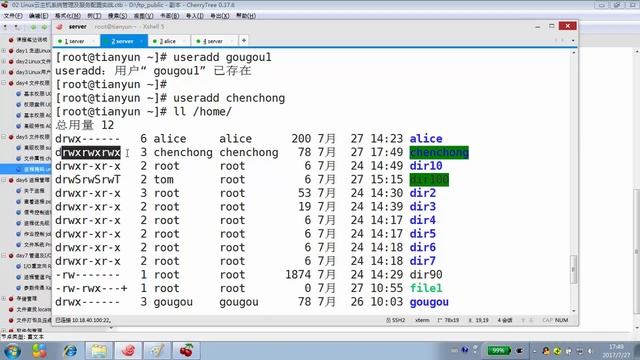Open Windows Start button
The image size is (640, 360).
[12, 351]
